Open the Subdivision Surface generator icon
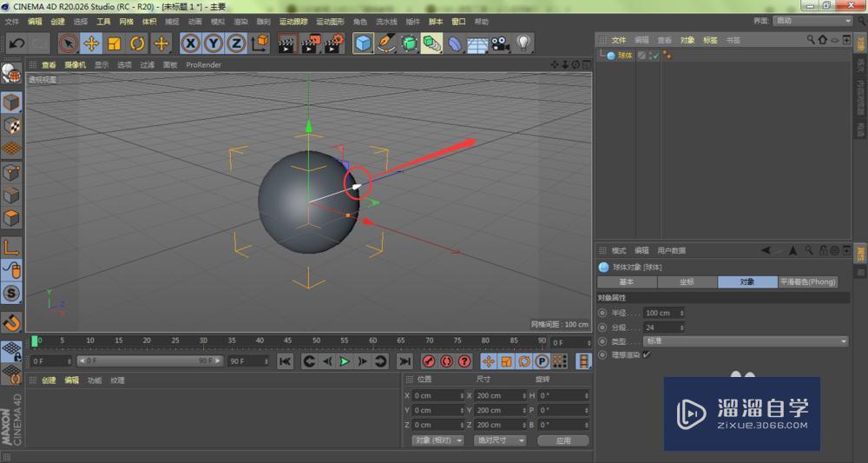 409,43
